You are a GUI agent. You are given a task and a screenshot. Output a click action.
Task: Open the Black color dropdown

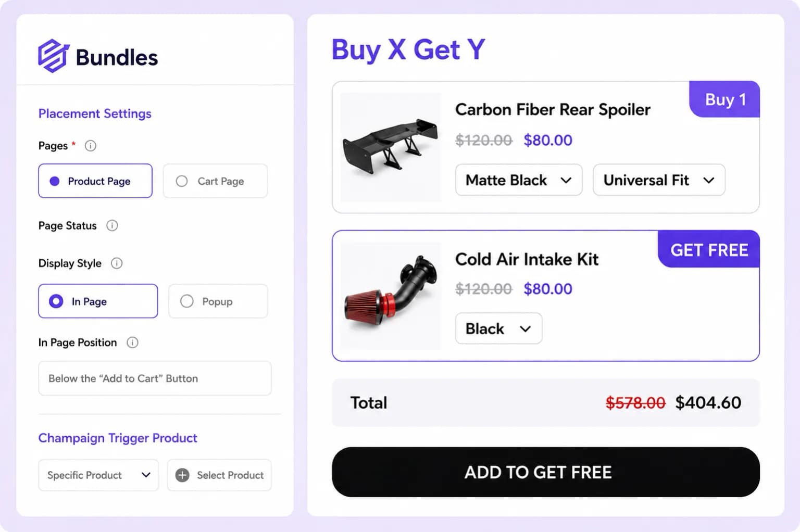[498, 328]
